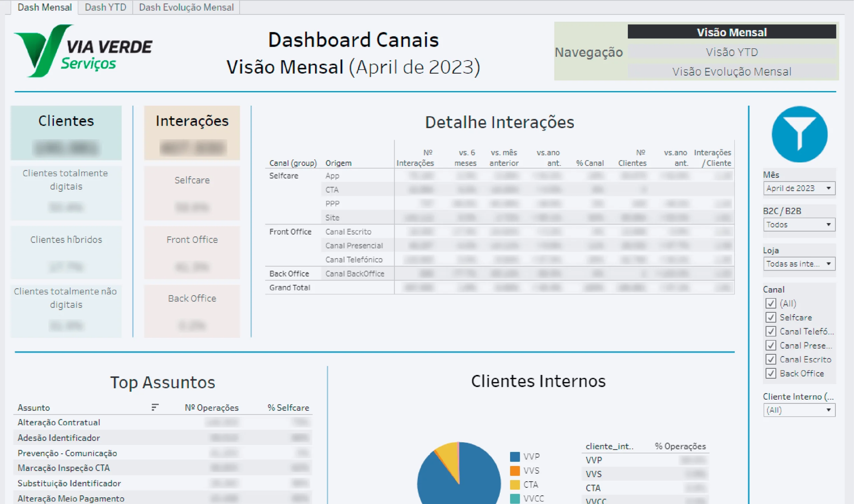Go to Visão YTD navigation button
The width and height of the screenshot is (854, 504).
click(x=732, y=52)
